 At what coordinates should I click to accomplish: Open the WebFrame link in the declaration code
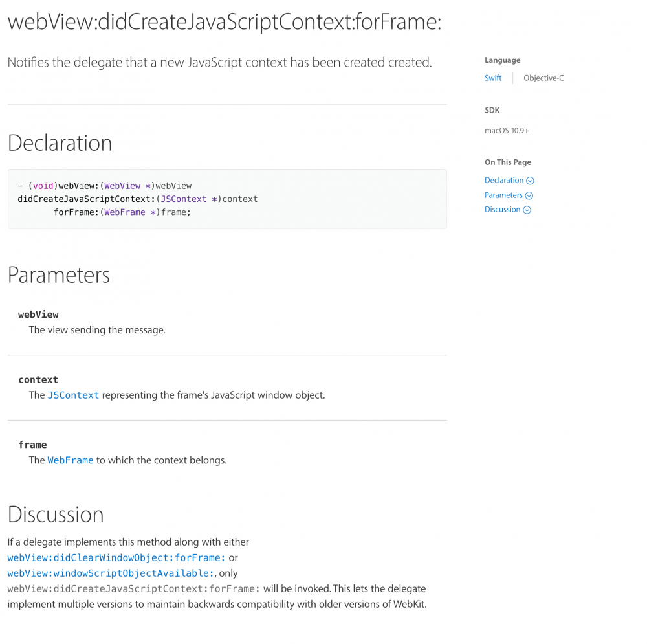(125, 212)
